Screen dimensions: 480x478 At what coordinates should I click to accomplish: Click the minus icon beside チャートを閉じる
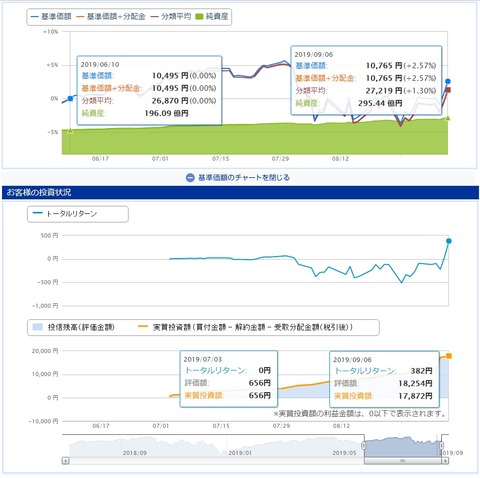[x=190, y=178]
